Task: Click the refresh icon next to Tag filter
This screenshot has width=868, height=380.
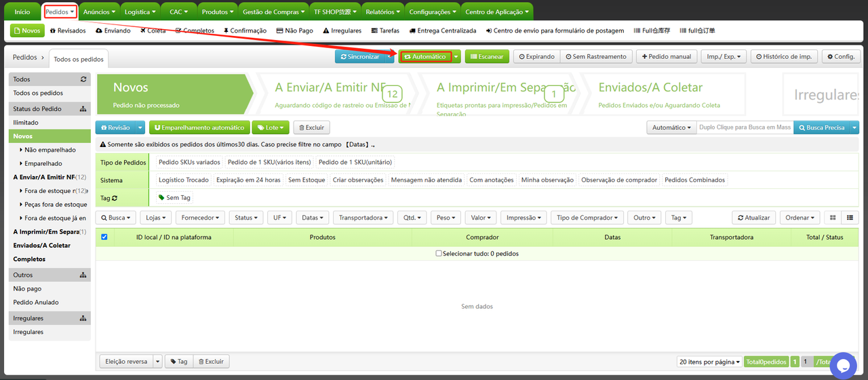Action: click(115, 198)
